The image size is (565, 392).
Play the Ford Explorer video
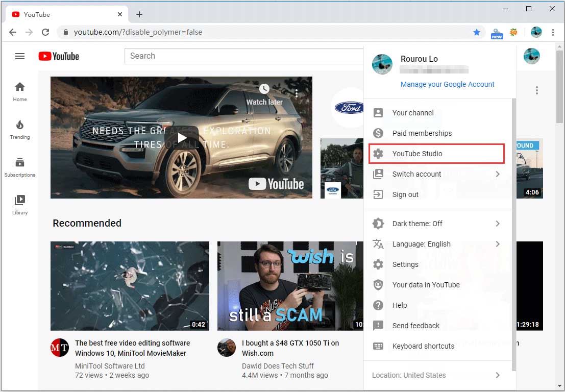(182, 138)
